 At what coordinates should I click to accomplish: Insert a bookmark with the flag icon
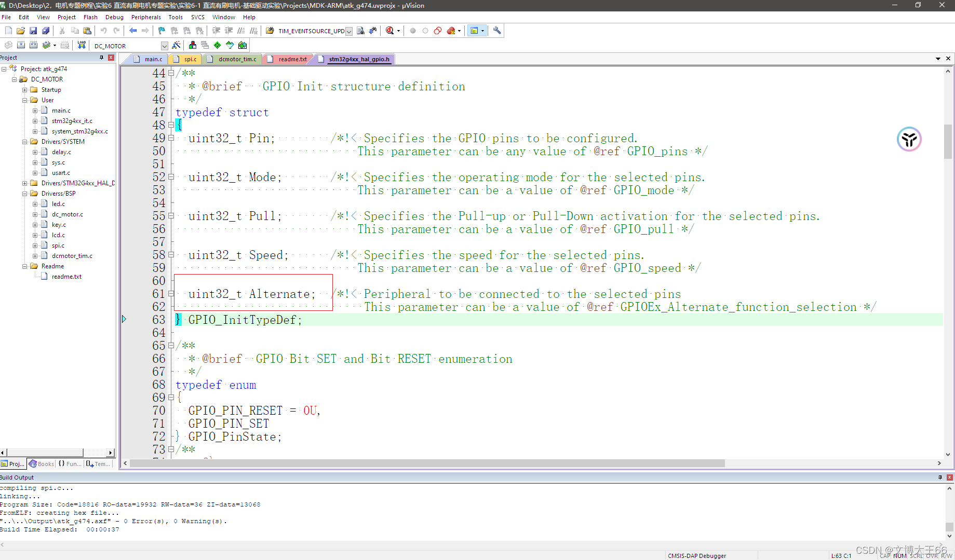[162, 31]
